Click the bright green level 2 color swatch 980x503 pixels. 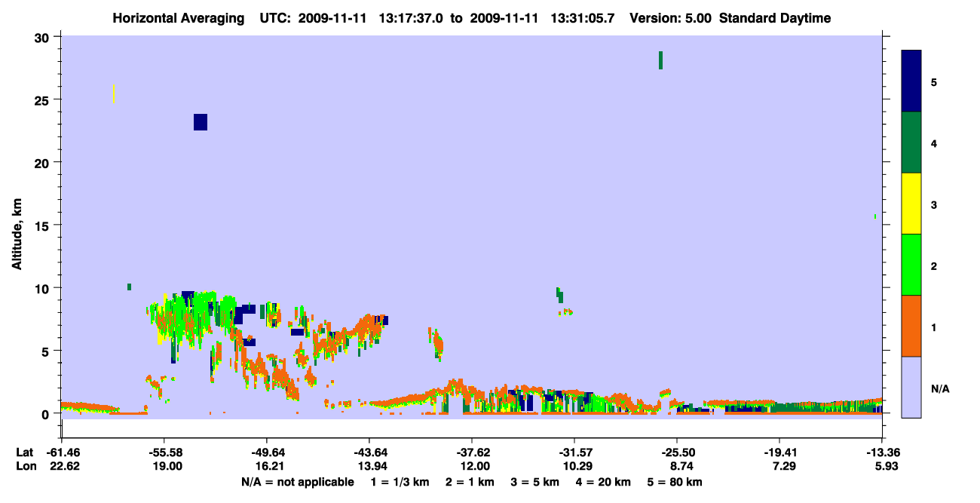911,265
